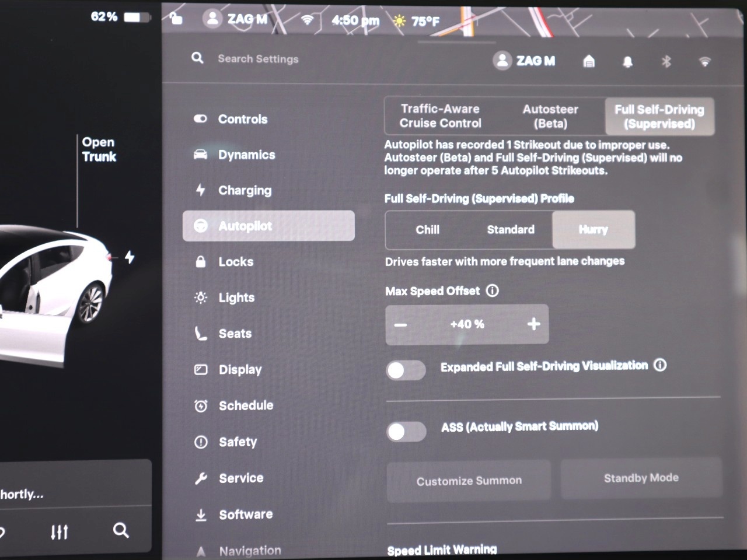
Task: Click the alert icon beside Safety
Action: click(x=201, y=442)
